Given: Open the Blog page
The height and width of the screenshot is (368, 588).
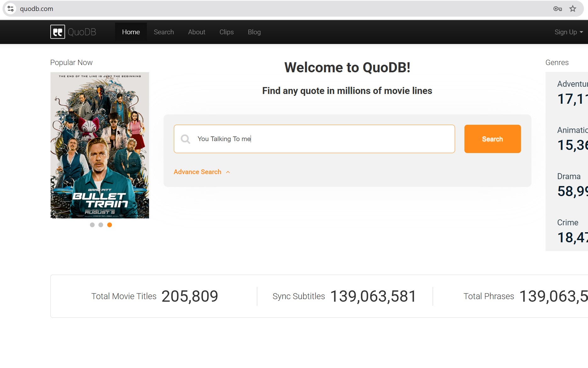Looking at the screenshot, I should point(254,32).
